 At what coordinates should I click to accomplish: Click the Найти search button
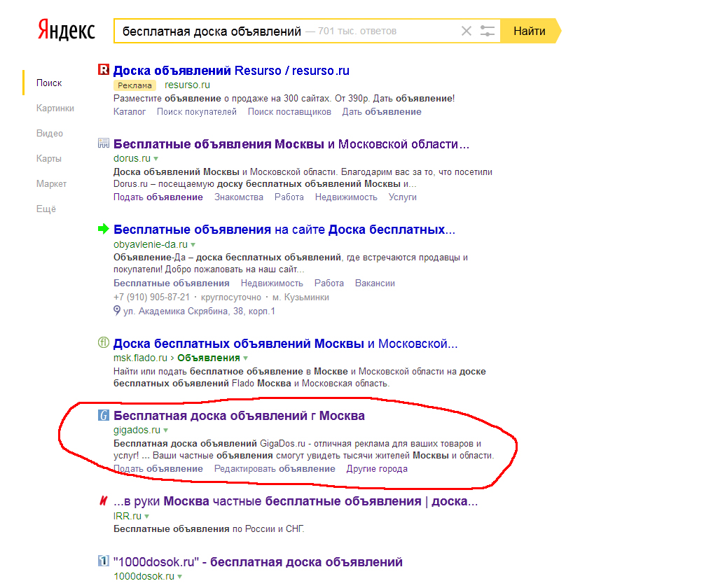530,31
